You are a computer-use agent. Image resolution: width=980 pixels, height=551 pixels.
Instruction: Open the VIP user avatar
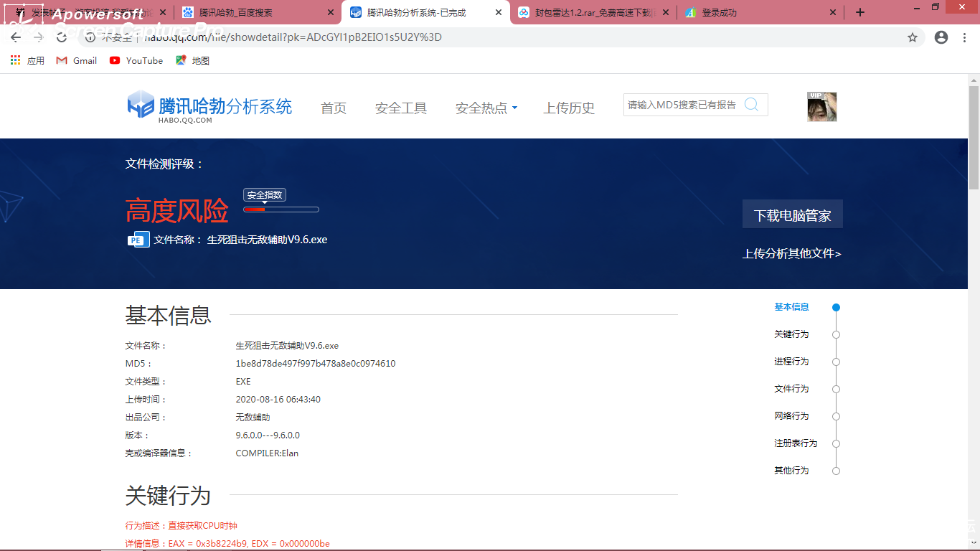(x=821, y=106)
